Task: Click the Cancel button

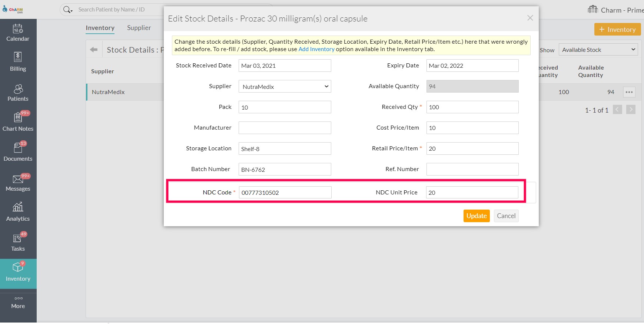Action: tap(506, 216)
